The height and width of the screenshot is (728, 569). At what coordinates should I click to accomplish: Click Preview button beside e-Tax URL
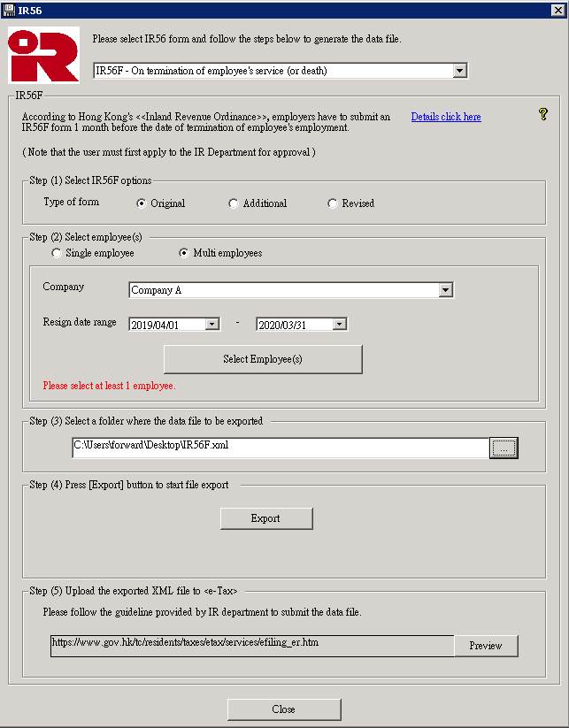pos(486,646)
